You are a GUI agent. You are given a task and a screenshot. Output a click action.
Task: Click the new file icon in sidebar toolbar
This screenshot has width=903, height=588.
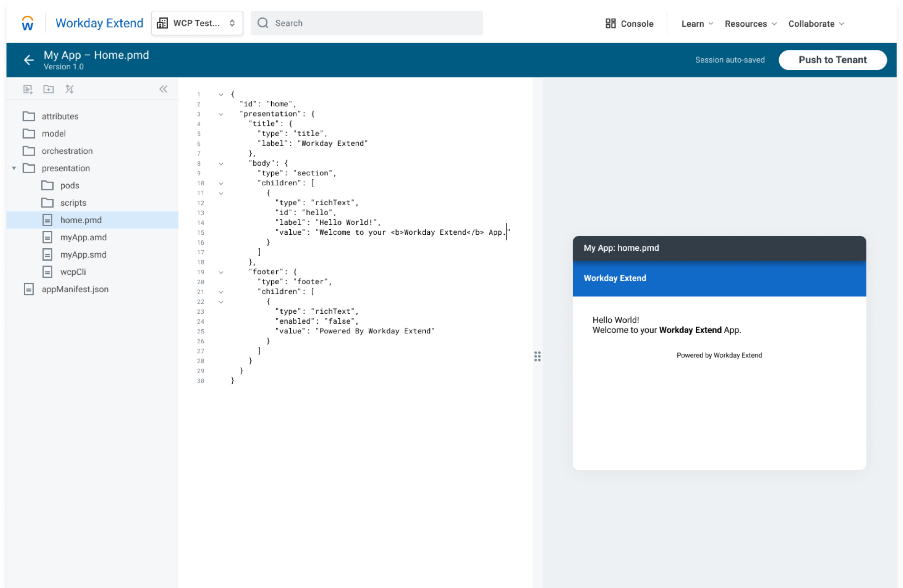point(28,89)
